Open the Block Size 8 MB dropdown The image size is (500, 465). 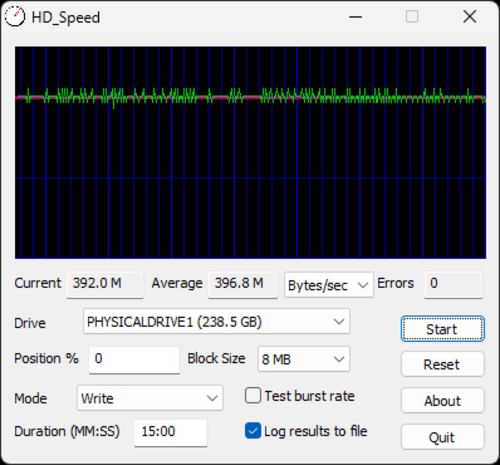(x=304, y=359)
